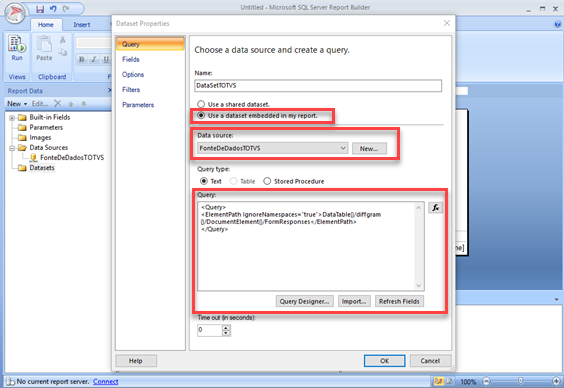This screenshot has width=564, height=388.
Task: Select the Query page in dialog sidebar
Action: 150,44
